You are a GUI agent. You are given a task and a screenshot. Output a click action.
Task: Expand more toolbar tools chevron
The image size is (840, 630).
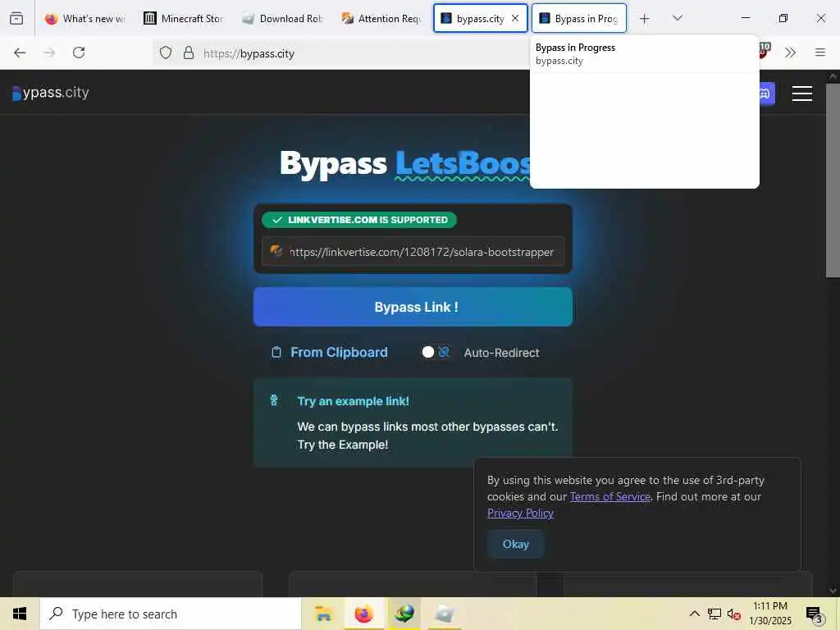point(790,52)
